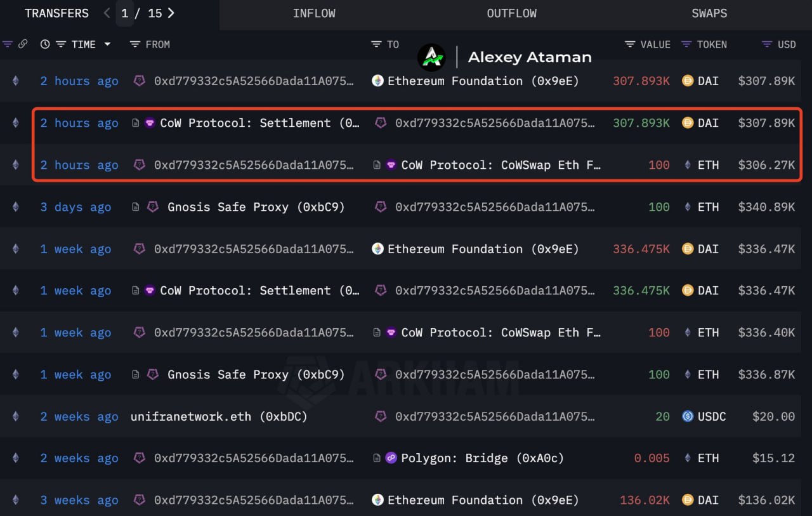Screen dimensions: 812x516
Task: Click the DAI token icon in the $136.02K row
Action: [688, 500]
